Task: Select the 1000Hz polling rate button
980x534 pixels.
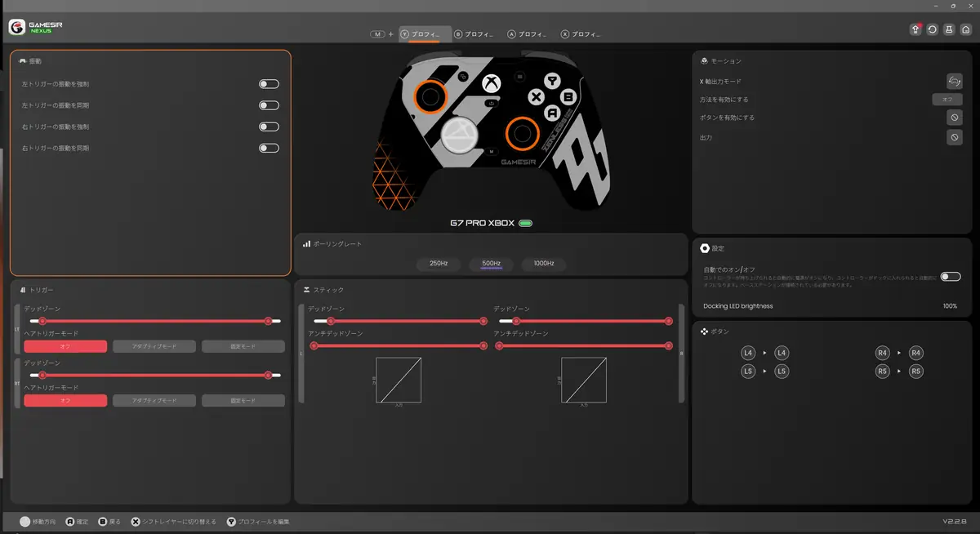Action: pyautogui.click(x=544, y=264)
